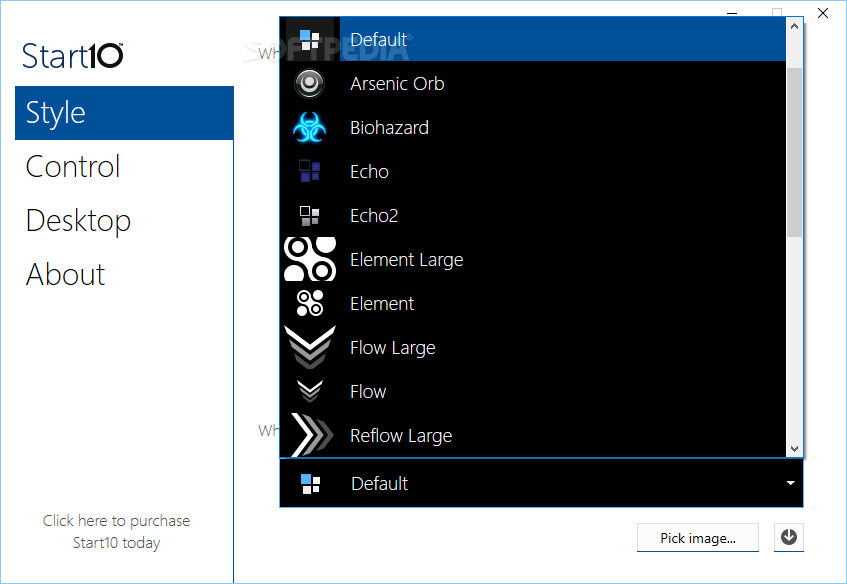Click the Pick image... button
Screen dimensions: 847x584
(698, 538)
